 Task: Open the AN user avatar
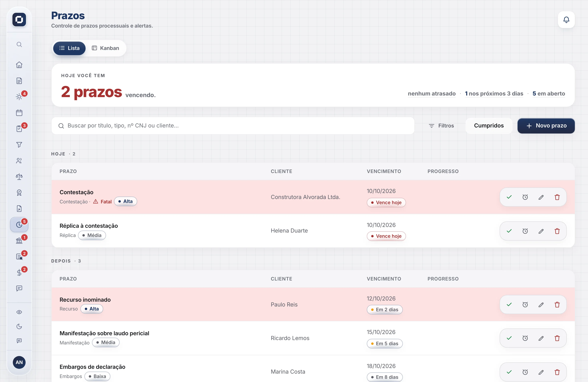[x=19, y=362]
